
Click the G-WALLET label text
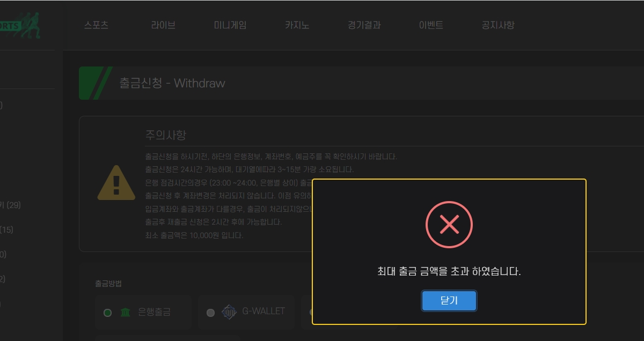click(x=264, y=311)
